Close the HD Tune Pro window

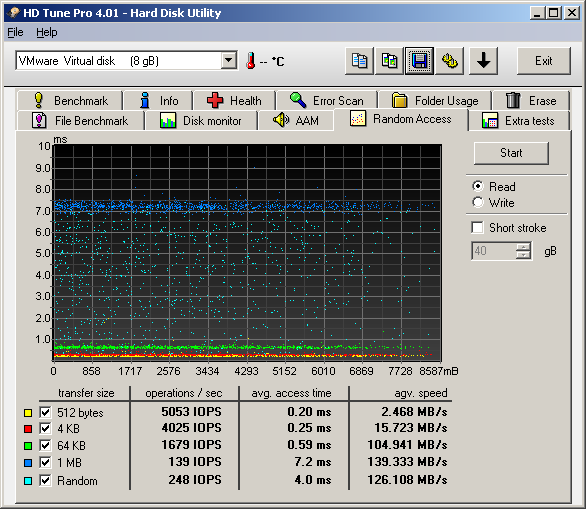572,13
